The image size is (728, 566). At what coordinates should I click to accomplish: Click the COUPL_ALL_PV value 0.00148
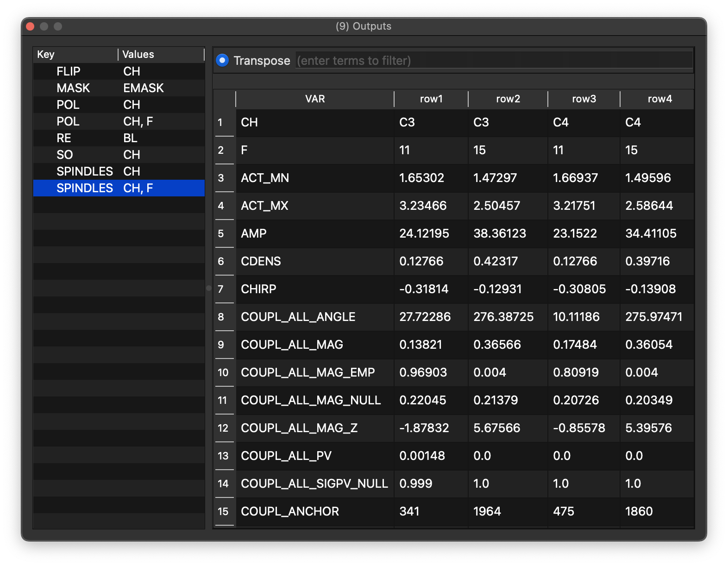(431, 456)
